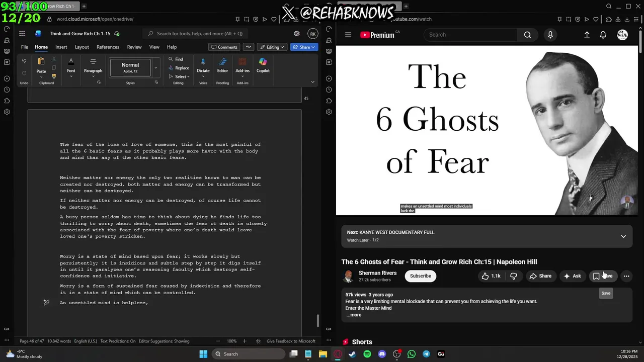Viewport: 644px width, 362px height.
Task: Toggle Editor Suggestions: Showing in status bar
Action: pyautogui.click(x=164, y=341)
